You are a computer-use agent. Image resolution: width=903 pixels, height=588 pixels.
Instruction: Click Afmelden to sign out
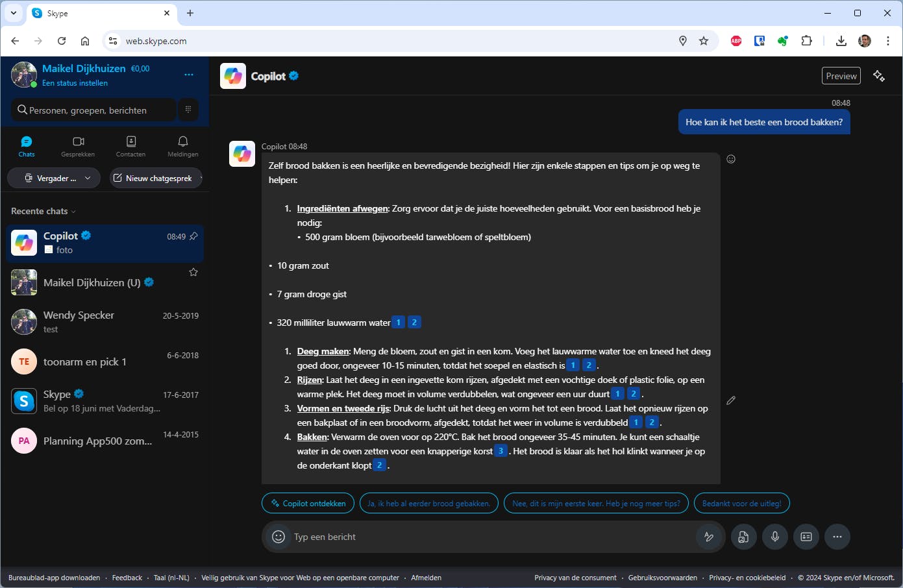pos(426,578)
